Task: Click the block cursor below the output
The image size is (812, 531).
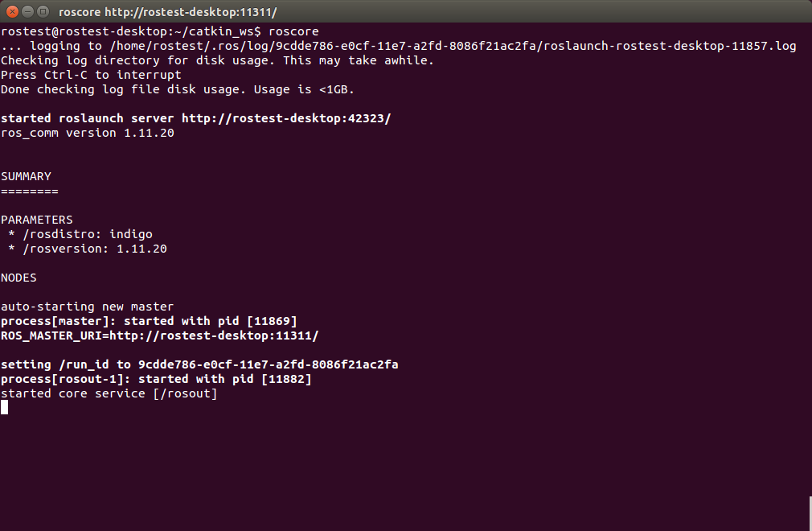Action: point(5,408)
